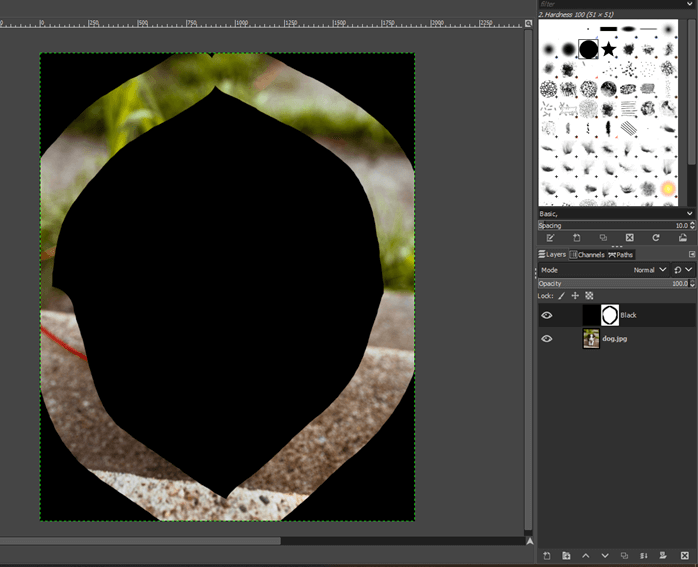Add a mask icon at panel bottom

click(x=663, y=555)
